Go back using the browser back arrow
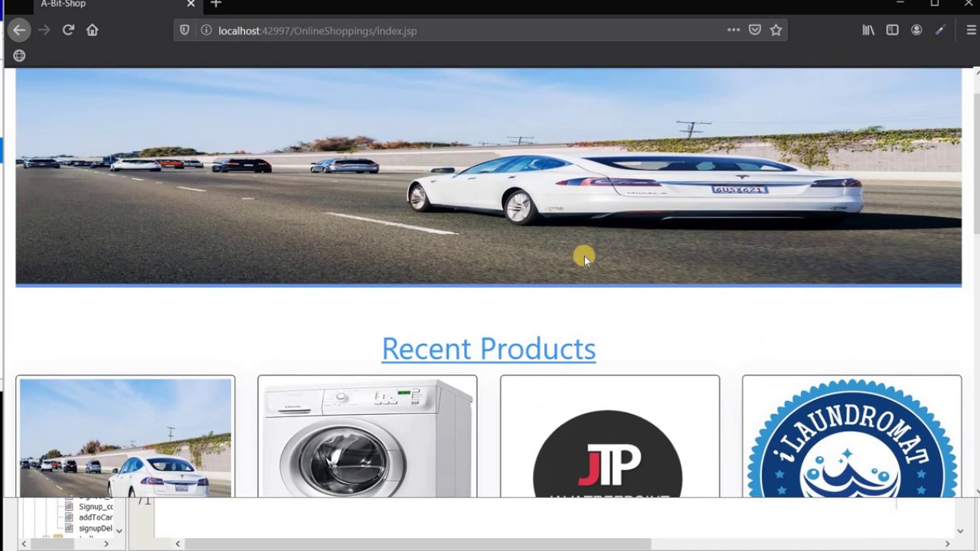980x551 pixels. 19,30
